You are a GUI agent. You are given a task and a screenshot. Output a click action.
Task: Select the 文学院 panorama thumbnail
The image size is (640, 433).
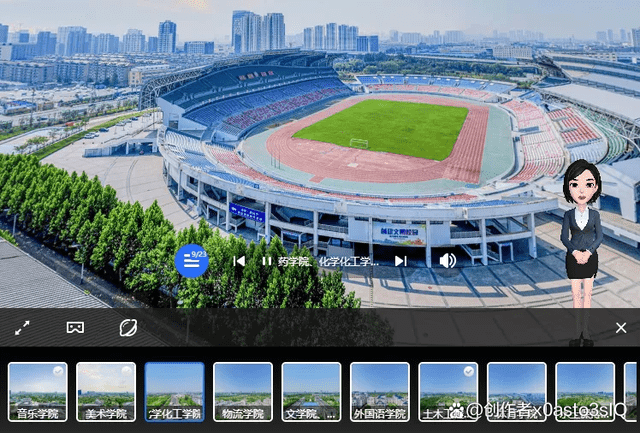(311, 392)
